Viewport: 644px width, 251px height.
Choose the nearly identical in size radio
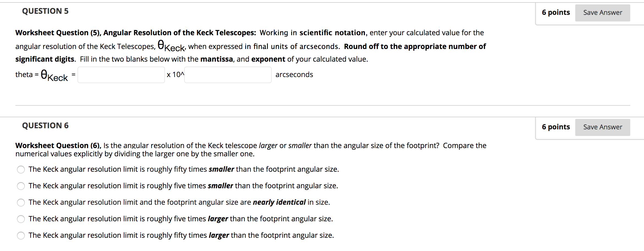[x=21, y=203]
